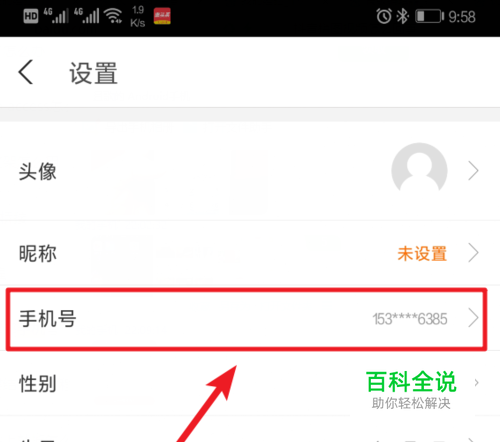
Task: Select the 昵称 settings row
Action: (250, 253)
